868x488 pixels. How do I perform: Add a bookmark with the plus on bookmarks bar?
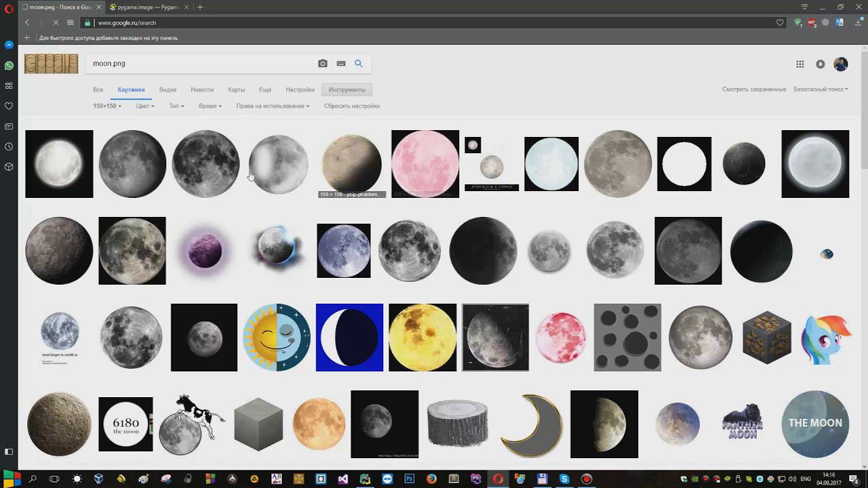[27, 38]
